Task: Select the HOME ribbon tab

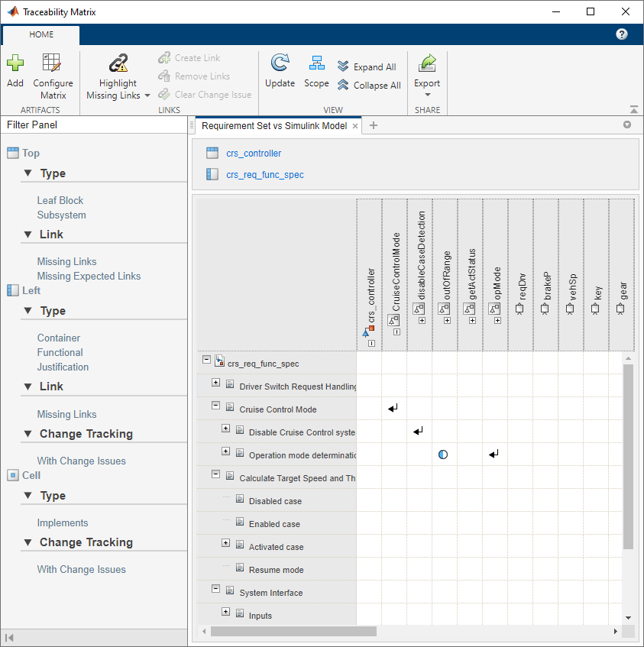Action: tap(41, 34)
